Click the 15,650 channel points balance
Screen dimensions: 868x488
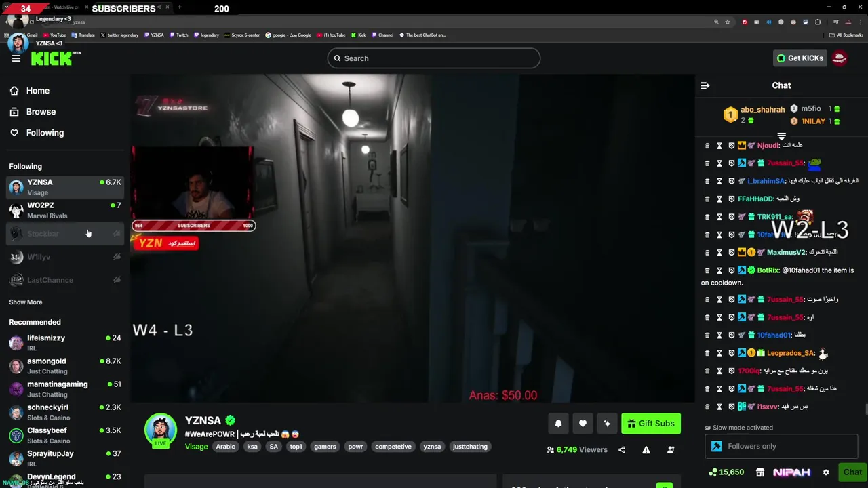tap(726, 472)
